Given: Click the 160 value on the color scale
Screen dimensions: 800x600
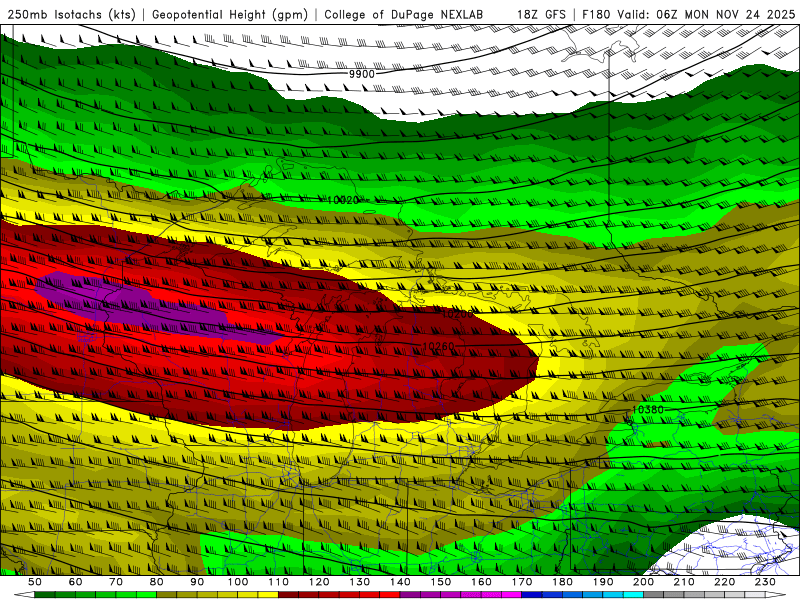Looking at the screenshot, I should click(481, 582).
